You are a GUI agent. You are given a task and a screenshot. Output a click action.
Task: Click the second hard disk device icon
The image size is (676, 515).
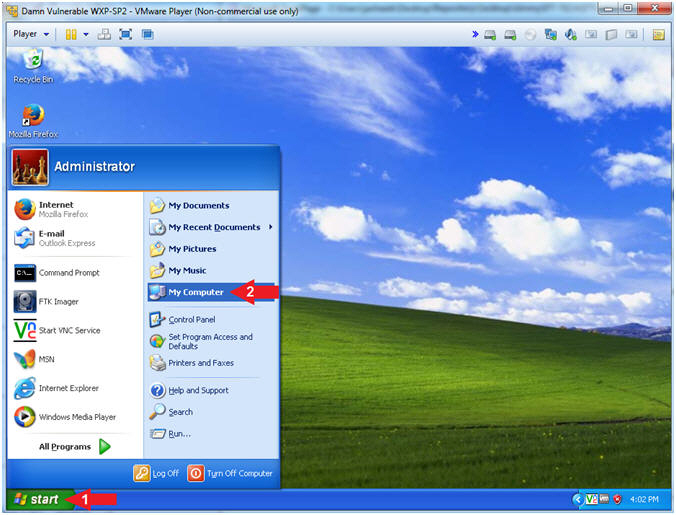[x=510, y=34]
